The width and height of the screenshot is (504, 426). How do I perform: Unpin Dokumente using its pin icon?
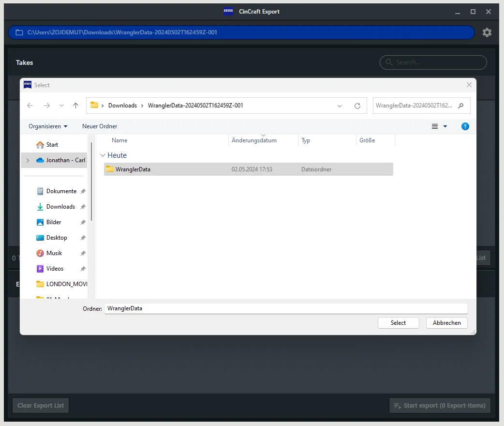pyautogui.click(x=83, y=191)
